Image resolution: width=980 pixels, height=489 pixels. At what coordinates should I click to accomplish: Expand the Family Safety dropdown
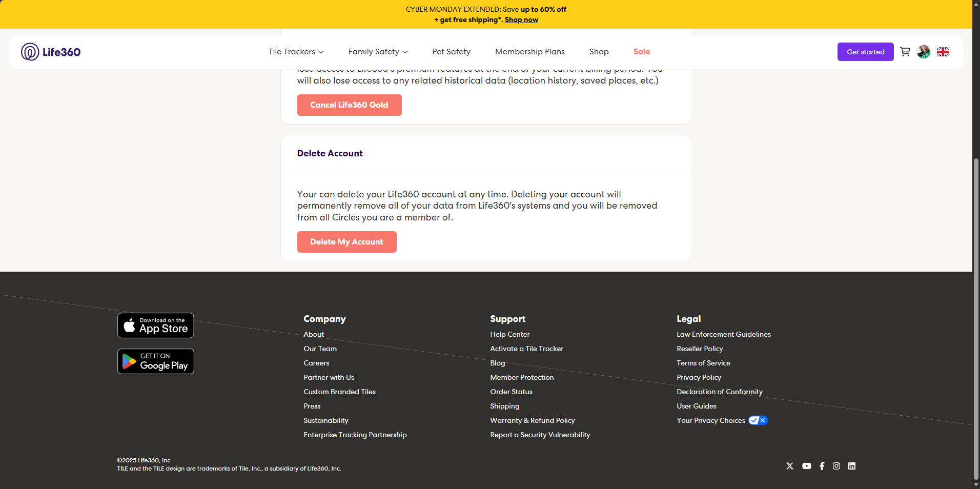[x=378, y=52]
